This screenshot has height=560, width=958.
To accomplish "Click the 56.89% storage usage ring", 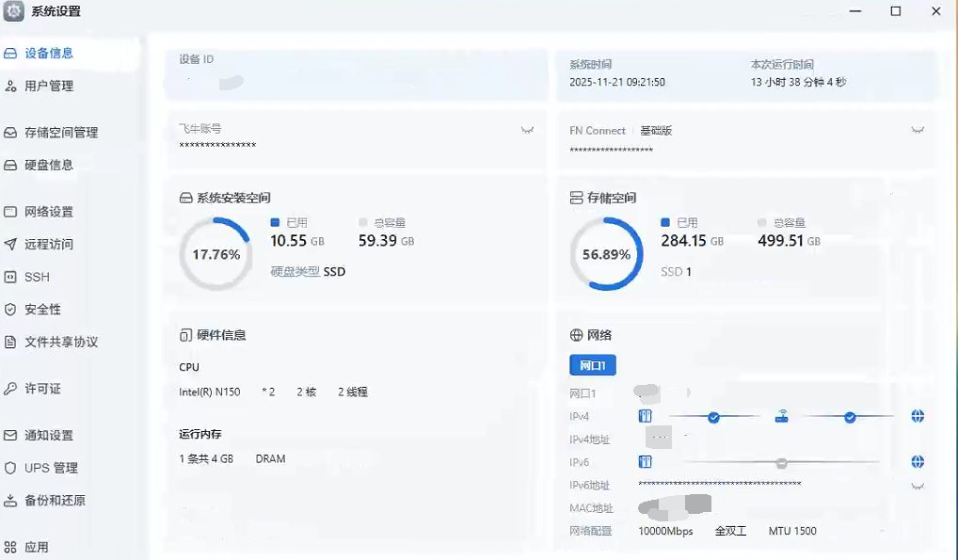I will tap(606, 254).
